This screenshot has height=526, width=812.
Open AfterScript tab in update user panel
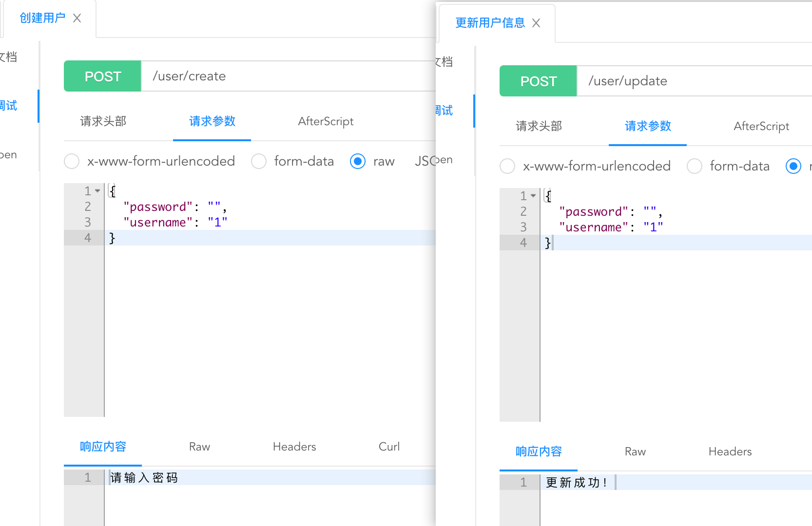(761, 126)
